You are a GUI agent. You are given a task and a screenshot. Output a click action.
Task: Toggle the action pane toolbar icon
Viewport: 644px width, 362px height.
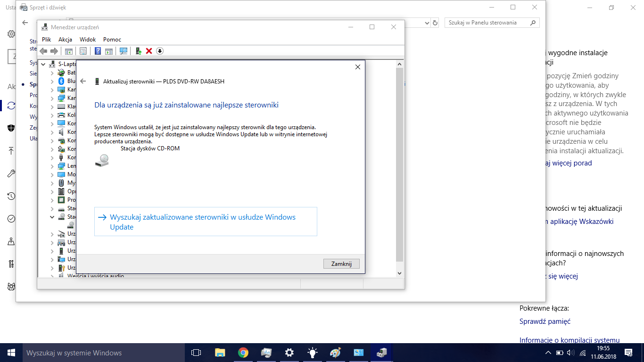[x=109, y=51]
